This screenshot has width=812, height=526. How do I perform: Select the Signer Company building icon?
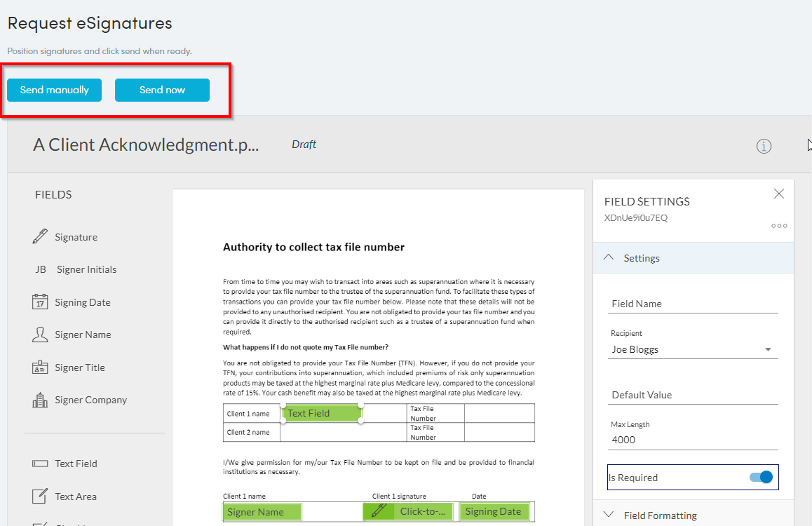tap(40, 400)
